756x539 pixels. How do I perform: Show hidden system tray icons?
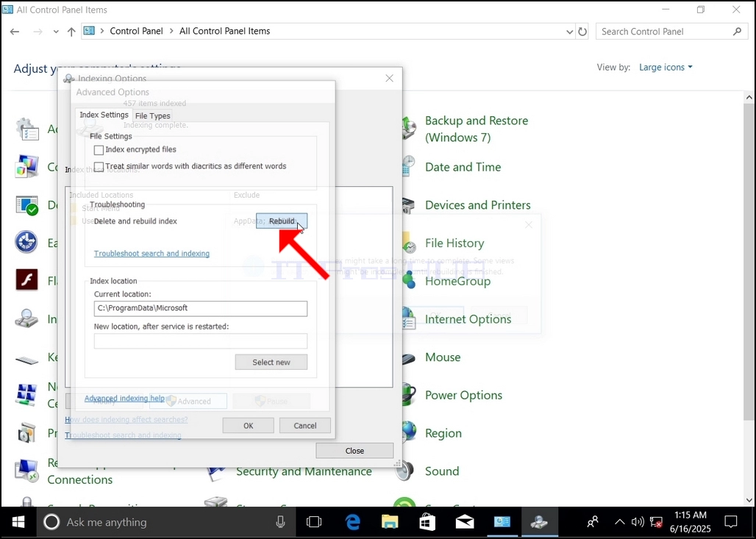pyautogui.click(x=619, y=522)
